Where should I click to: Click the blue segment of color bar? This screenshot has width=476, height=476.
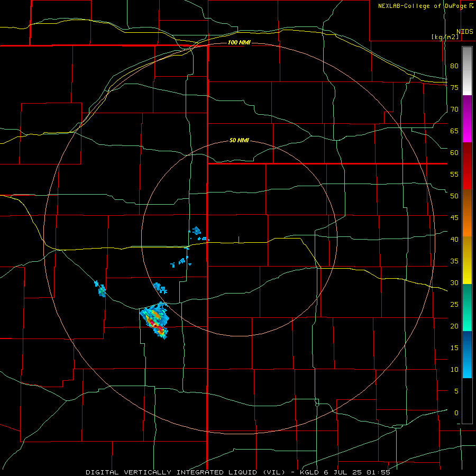coord(467,354)
